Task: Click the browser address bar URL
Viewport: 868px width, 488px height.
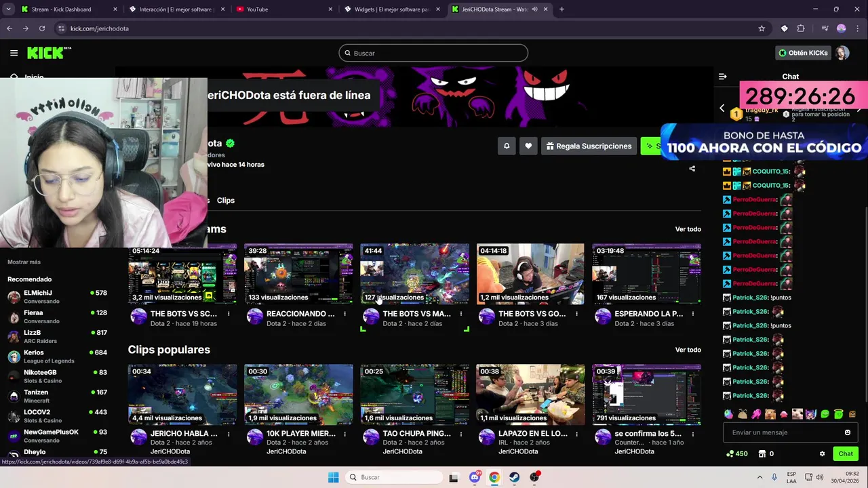Action: 100,28
